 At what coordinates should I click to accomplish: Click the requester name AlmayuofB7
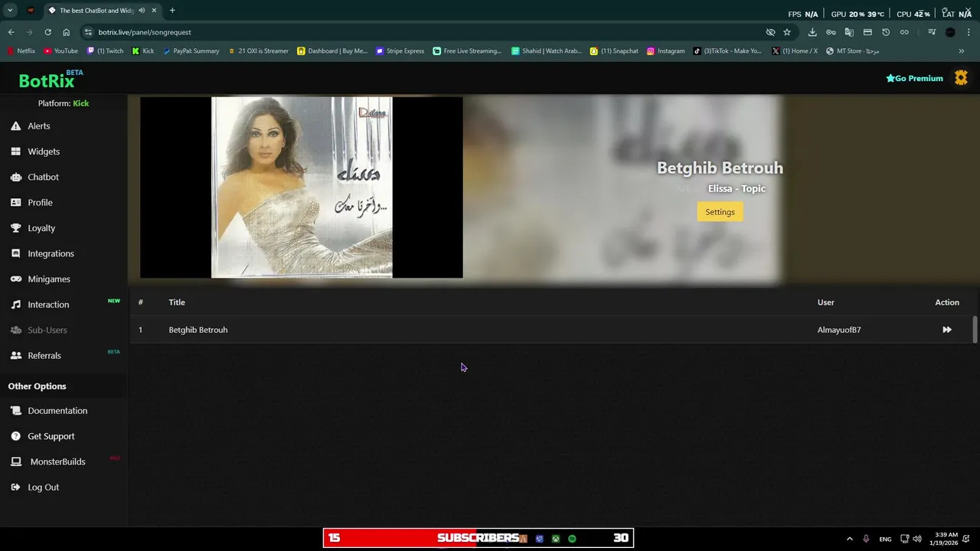tap(839, 330)
